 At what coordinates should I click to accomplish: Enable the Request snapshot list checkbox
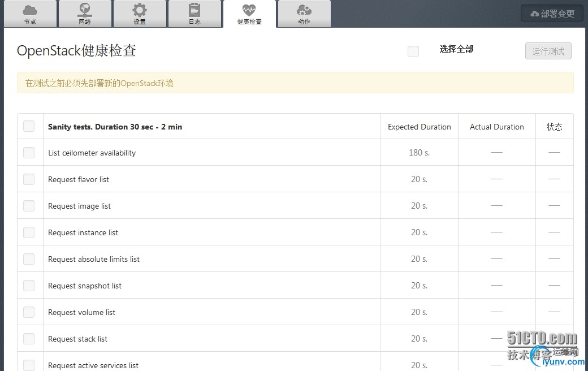click(x=29, y=286)
